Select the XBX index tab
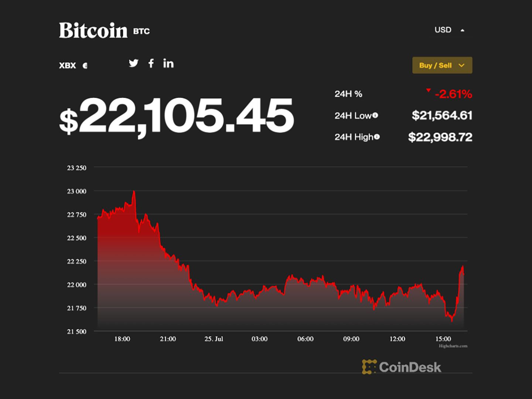Viewport: 532px width, 399px height. coord(67,65)
